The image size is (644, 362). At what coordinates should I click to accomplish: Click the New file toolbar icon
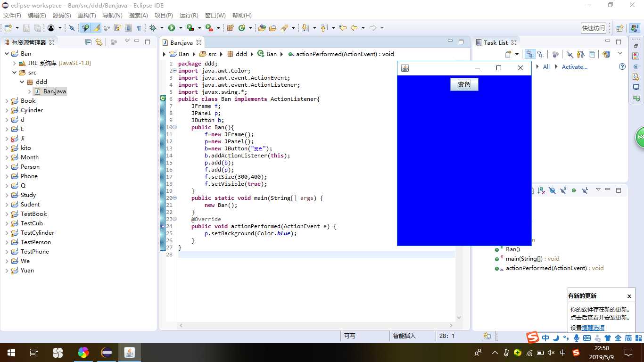click(x=8, y=28)
